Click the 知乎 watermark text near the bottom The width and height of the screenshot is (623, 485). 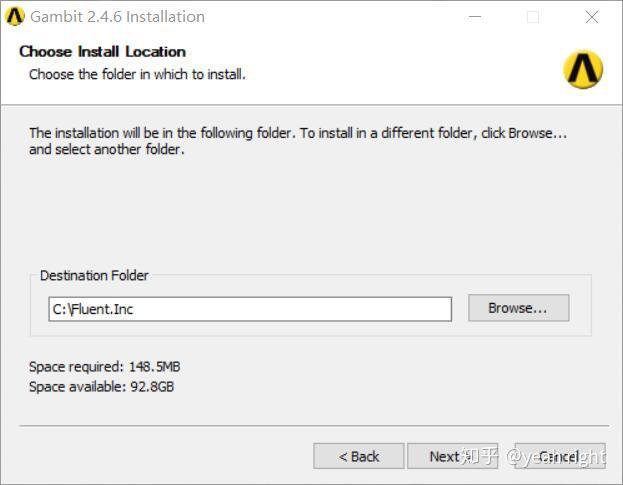pos(481,456)
